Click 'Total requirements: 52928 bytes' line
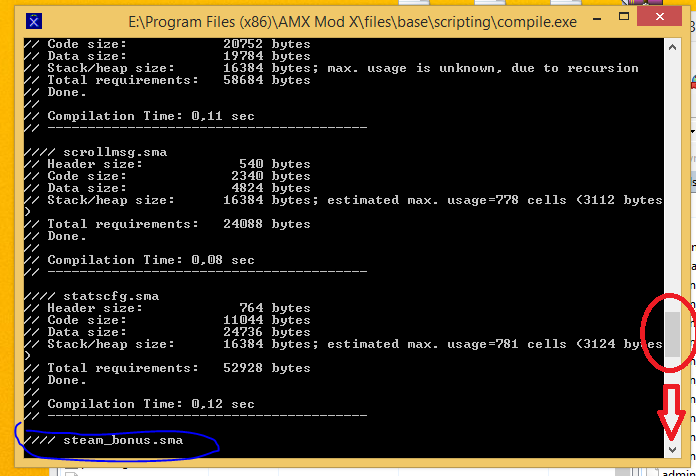Viewport: 696px width, 476px height. coord(167,368)
